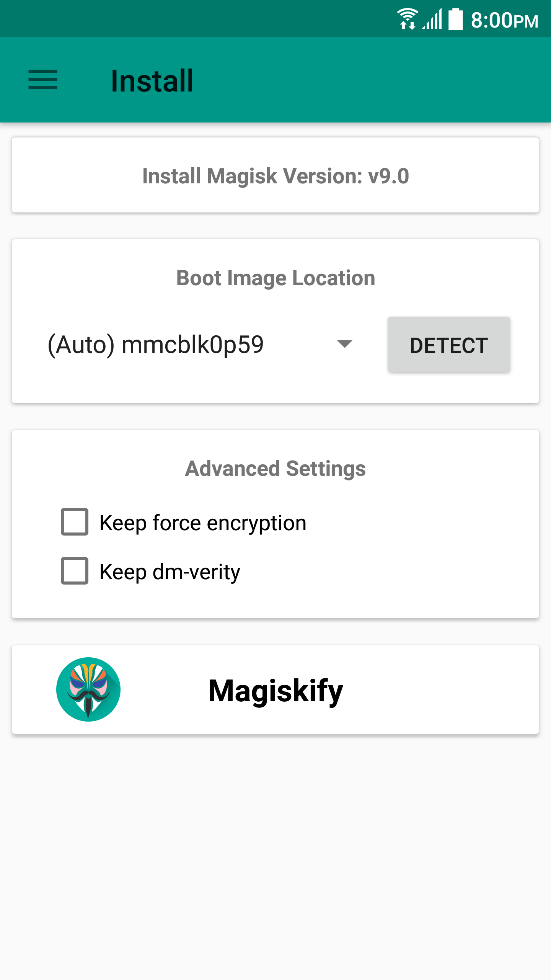Enable Keep force encryption checkbox
This screenshot has height=980, width=551.
(x=75, y=522)
